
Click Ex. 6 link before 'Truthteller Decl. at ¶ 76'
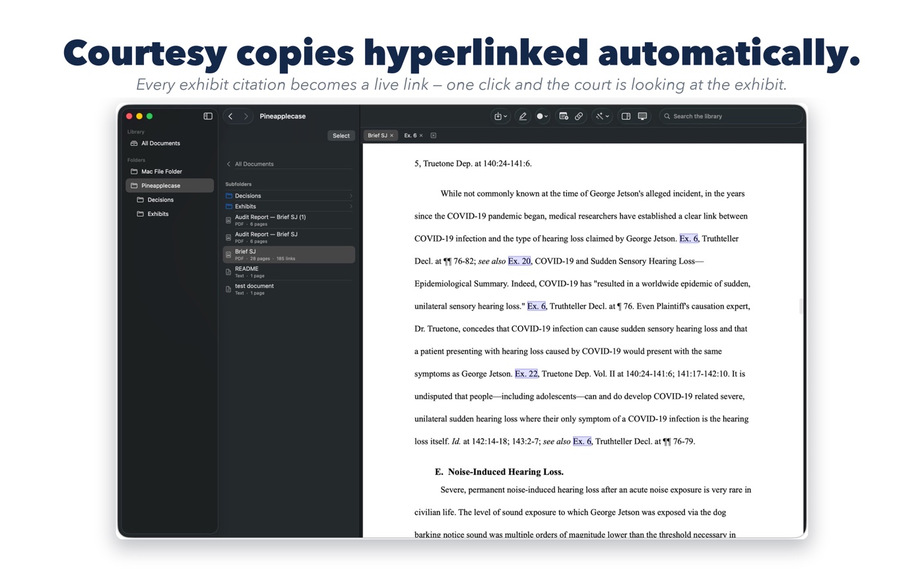coord(536,307)
